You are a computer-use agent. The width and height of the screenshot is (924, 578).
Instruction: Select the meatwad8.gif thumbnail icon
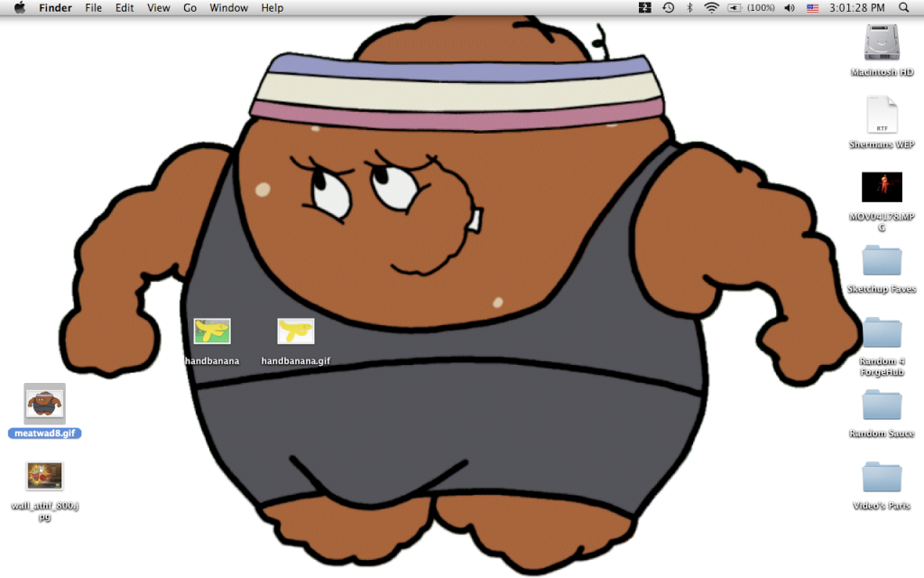(45, 404)
